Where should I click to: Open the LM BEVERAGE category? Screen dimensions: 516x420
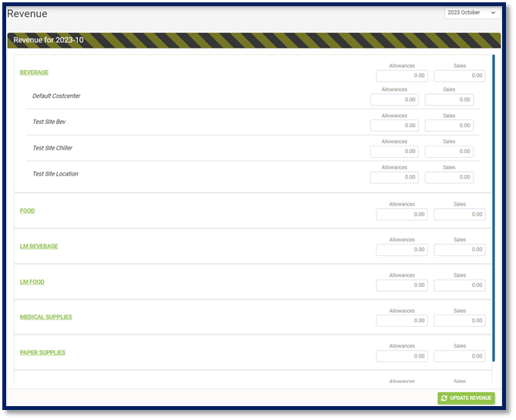pos(39,247)
